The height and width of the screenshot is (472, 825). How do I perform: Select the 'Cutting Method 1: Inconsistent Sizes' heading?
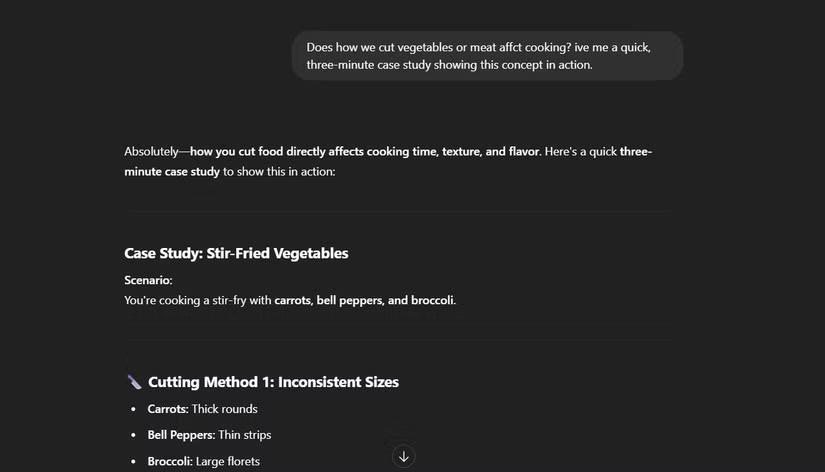coord(273,382)
